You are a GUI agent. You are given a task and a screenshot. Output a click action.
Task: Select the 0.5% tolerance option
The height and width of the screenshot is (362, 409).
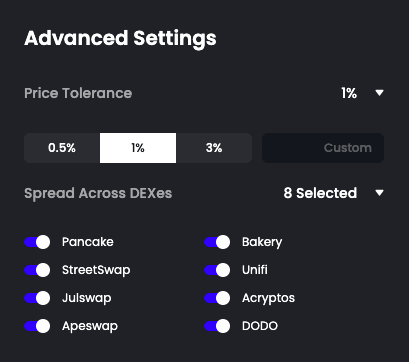[62, 148]
